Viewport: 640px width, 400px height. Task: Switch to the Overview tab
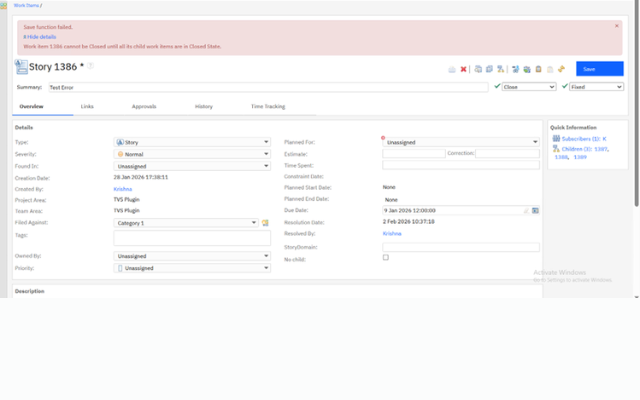coord(31,107)
